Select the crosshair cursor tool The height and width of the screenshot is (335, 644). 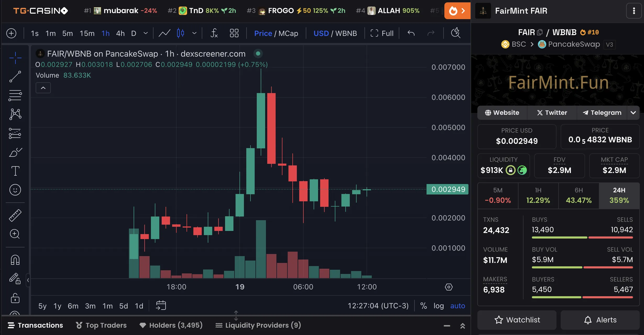(x=15, y=58)
